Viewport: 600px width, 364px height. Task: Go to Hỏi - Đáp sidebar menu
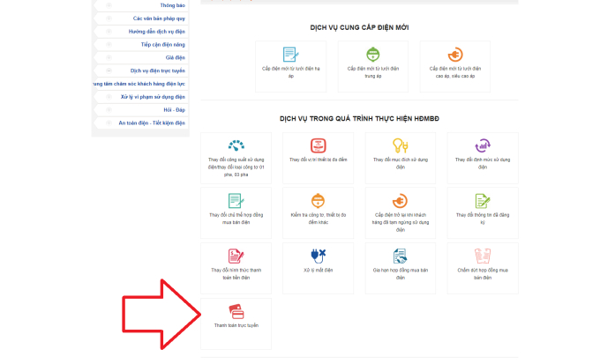pos(174,110)
